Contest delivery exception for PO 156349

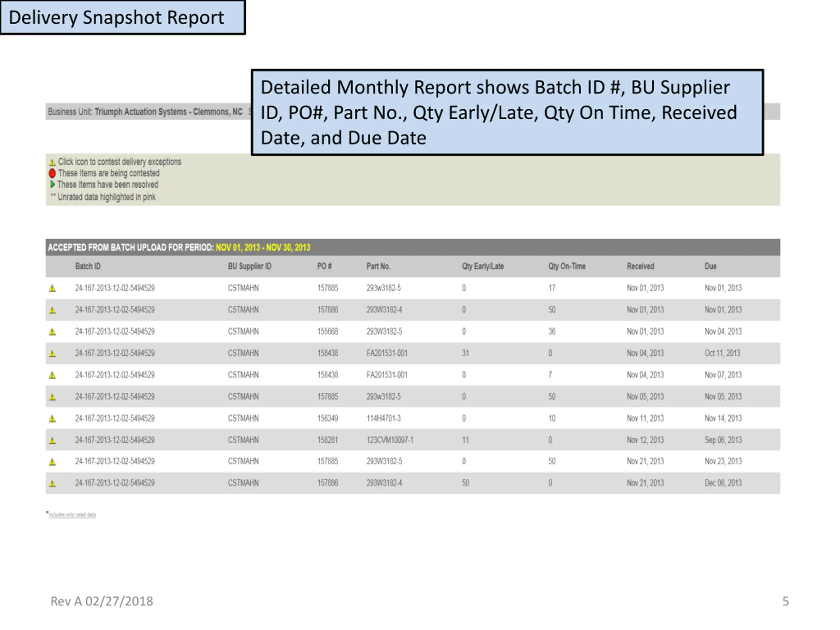tap(52, 419)
